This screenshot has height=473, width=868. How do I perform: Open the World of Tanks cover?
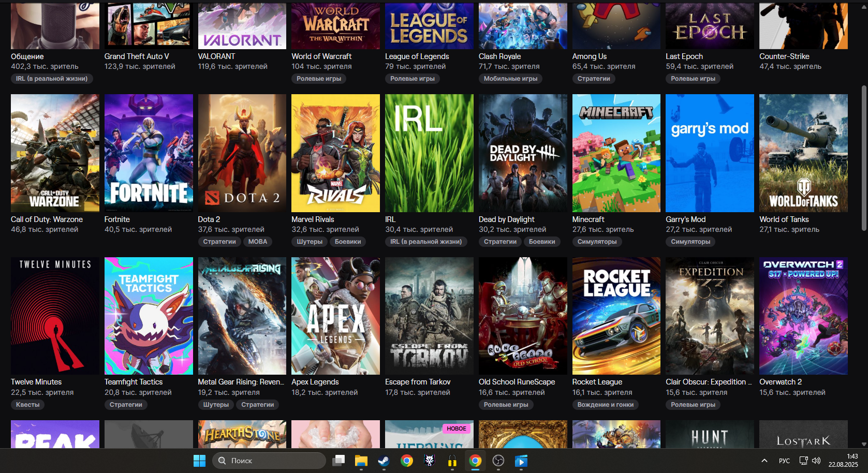coord(803,153)
